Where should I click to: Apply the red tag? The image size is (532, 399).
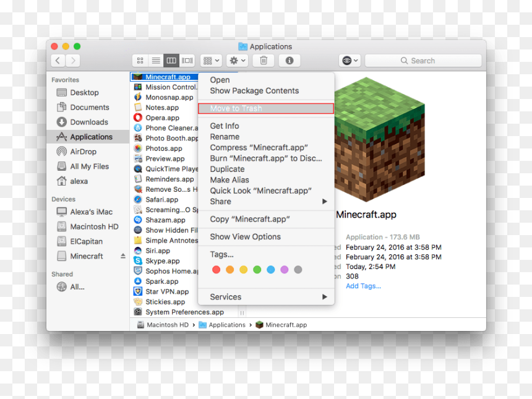[x=216, y=270]
